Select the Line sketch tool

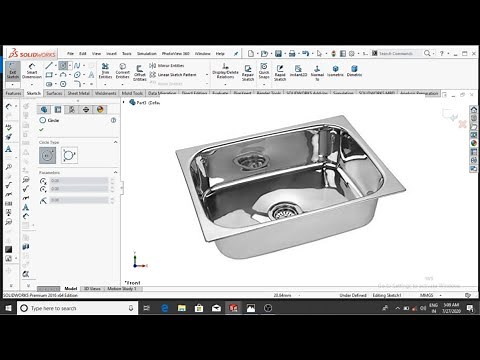coord(49,65)
